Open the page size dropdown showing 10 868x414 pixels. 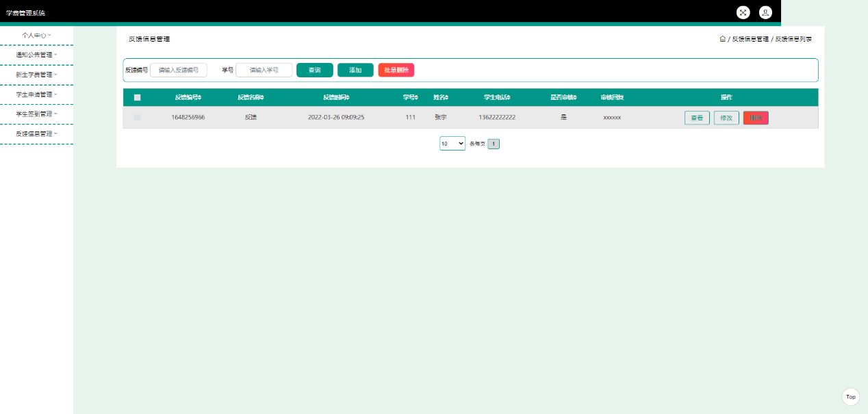452,144
